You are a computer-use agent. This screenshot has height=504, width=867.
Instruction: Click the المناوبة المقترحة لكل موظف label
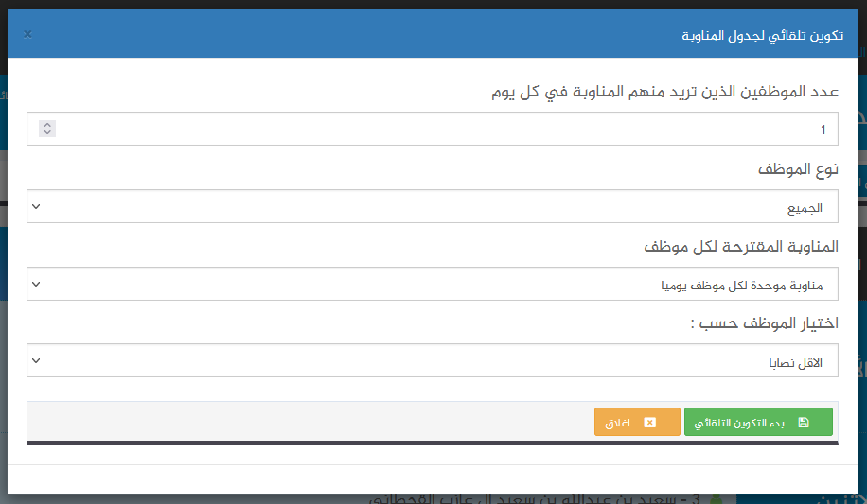point(741,246)
